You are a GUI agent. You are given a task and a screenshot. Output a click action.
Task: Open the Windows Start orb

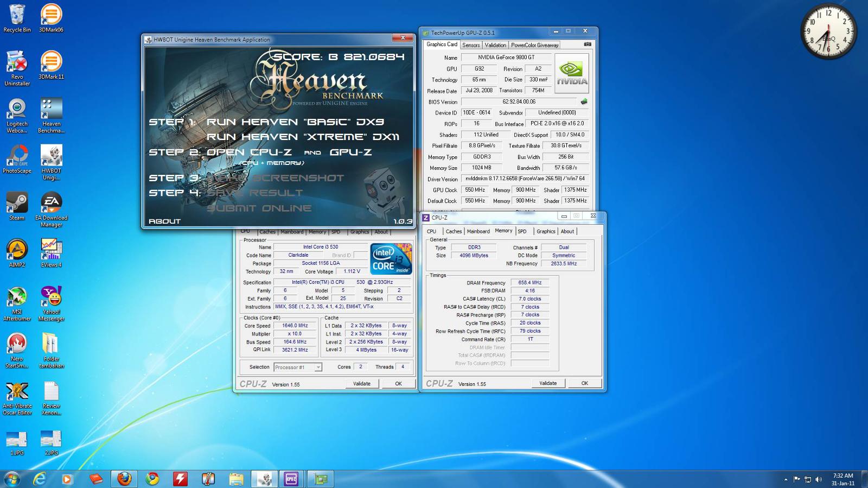pyautogui.click(x=12, y=479)
